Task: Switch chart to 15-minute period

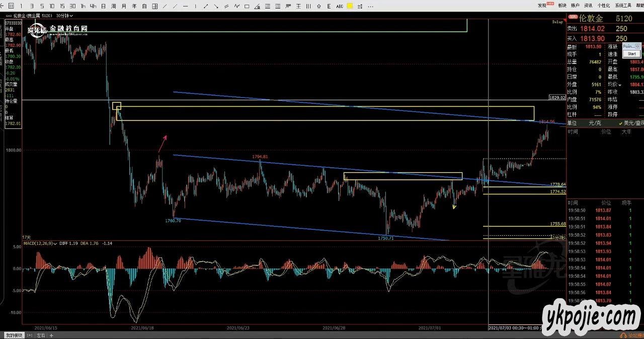Action: [x=62, y=6]
